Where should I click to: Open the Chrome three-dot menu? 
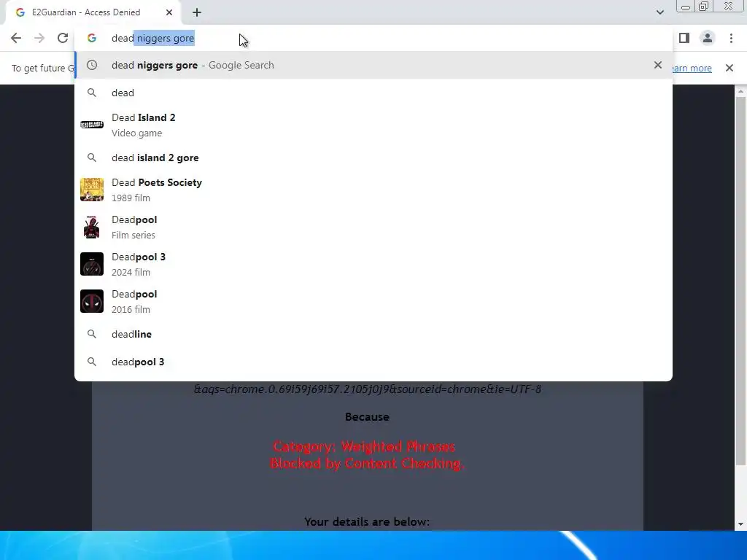(731, 38)
